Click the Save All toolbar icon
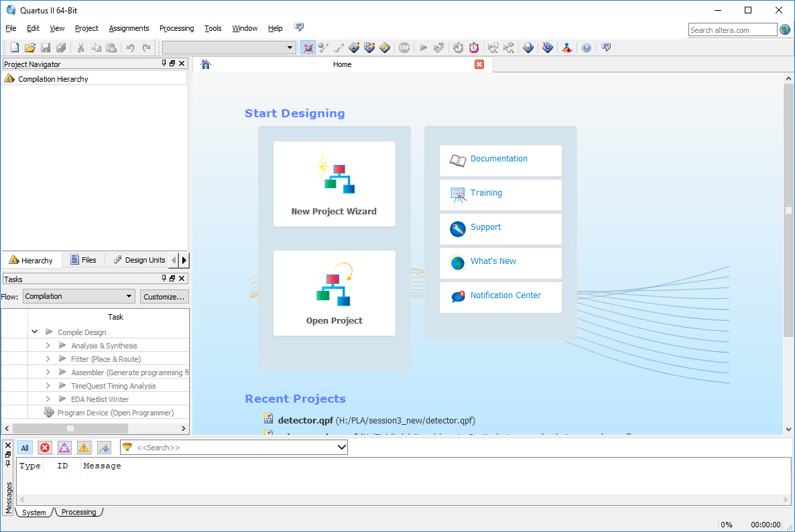The width and height of the screenshot is (795, 532). point(61,48)
